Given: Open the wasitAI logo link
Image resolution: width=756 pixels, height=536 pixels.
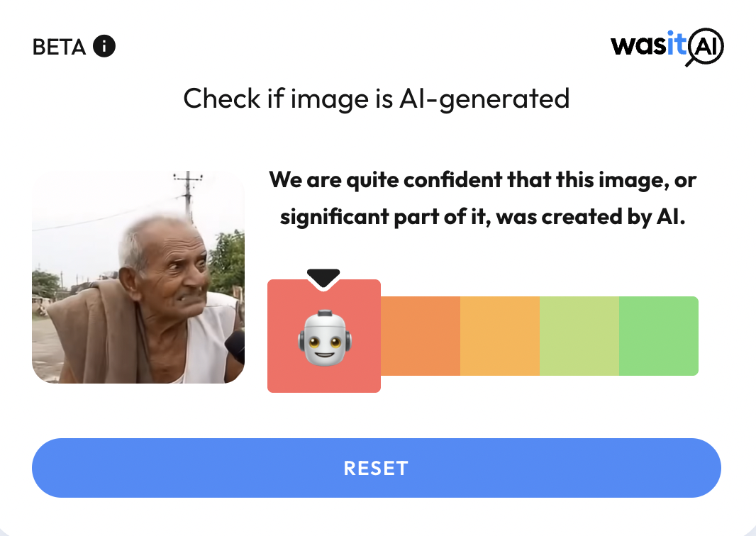Looking at the screenshot, I should [667, 47].
